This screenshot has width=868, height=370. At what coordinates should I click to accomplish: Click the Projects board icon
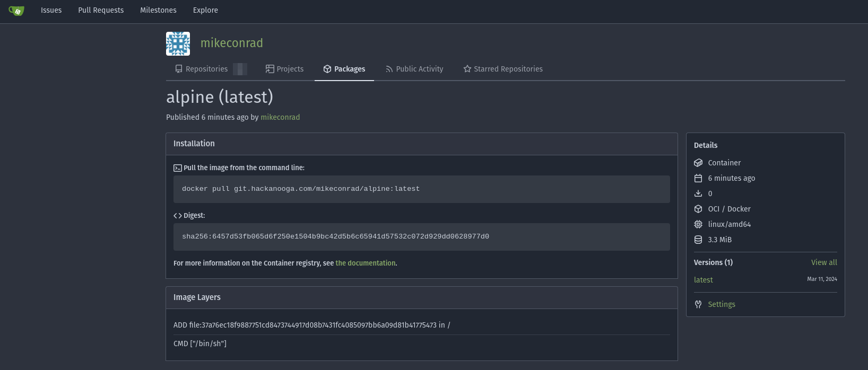click(x=270, y=69)
